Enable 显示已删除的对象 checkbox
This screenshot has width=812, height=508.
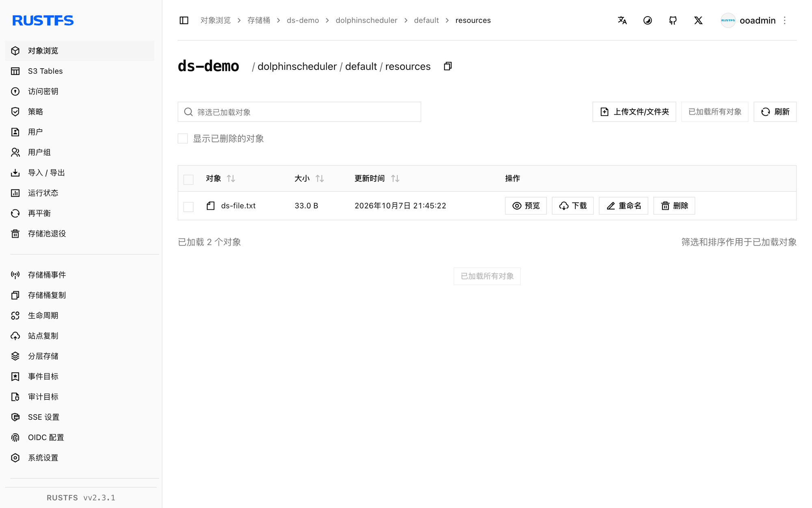(x=183, y=139)
